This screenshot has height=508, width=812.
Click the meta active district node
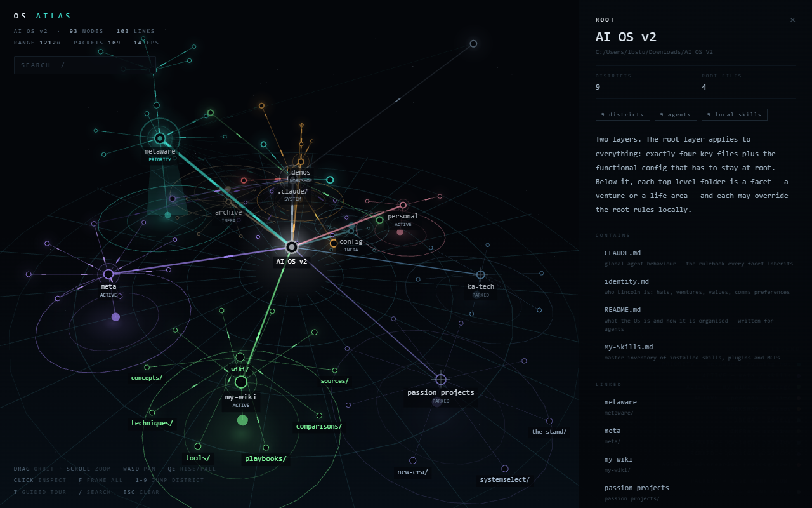(108, 274)
